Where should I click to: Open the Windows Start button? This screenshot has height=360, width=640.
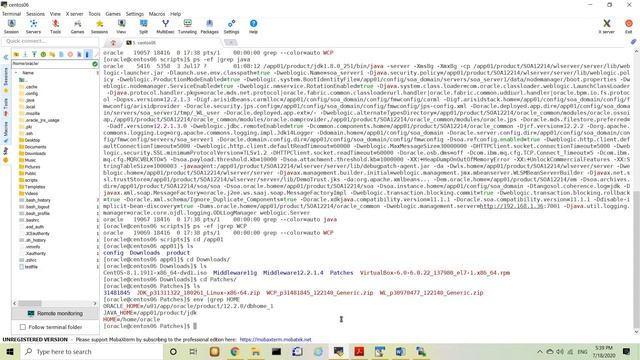[10, 351]
